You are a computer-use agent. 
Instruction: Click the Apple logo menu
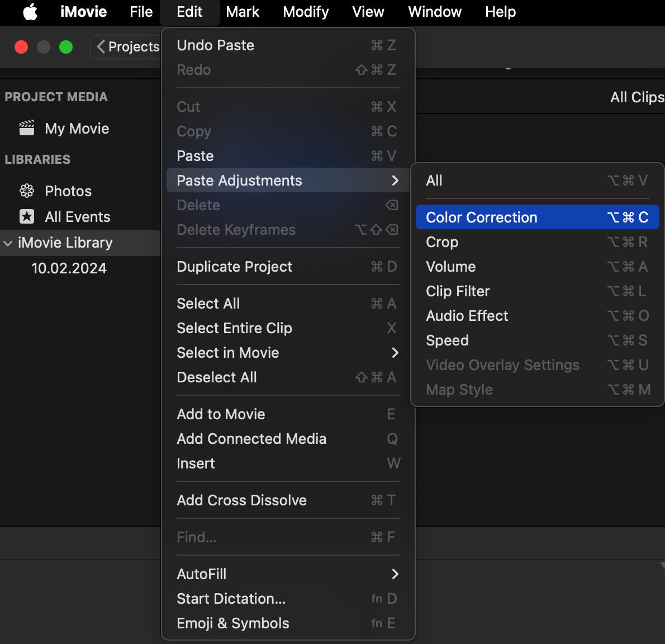pos(30,12)
